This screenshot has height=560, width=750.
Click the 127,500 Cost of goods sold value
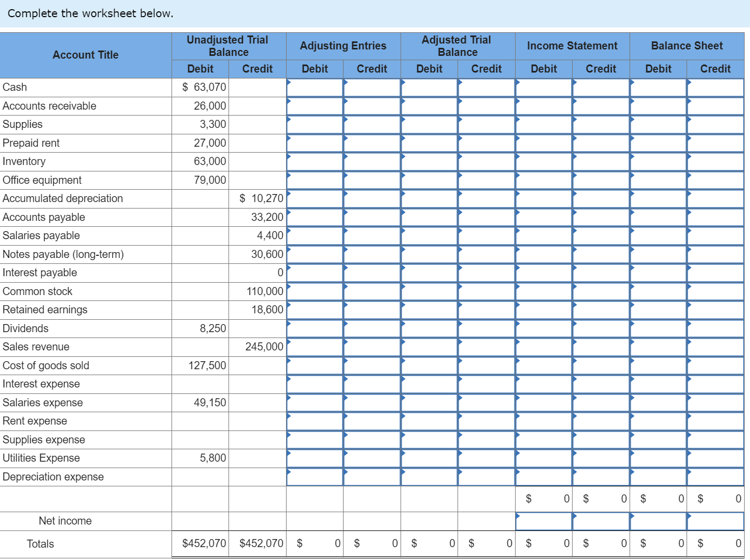[x=207, y=365]
